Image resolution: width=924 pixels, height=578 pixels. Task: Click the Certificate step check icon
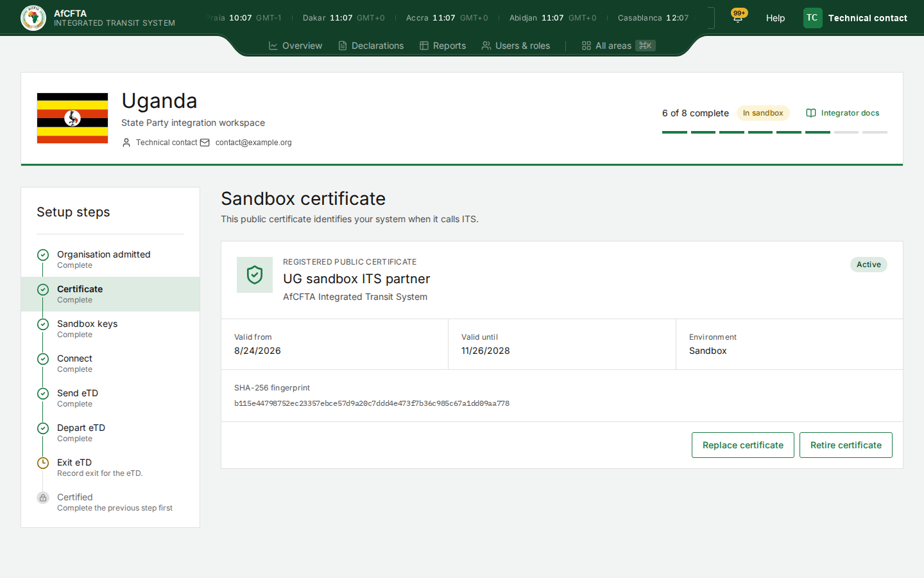pyautogui.click(x=43, y=290)
